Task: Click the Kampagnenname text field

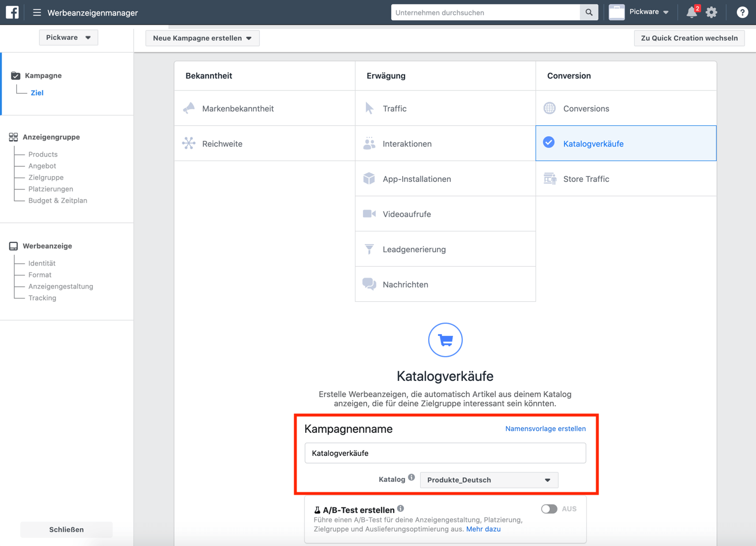Action: tap(445, 453)
